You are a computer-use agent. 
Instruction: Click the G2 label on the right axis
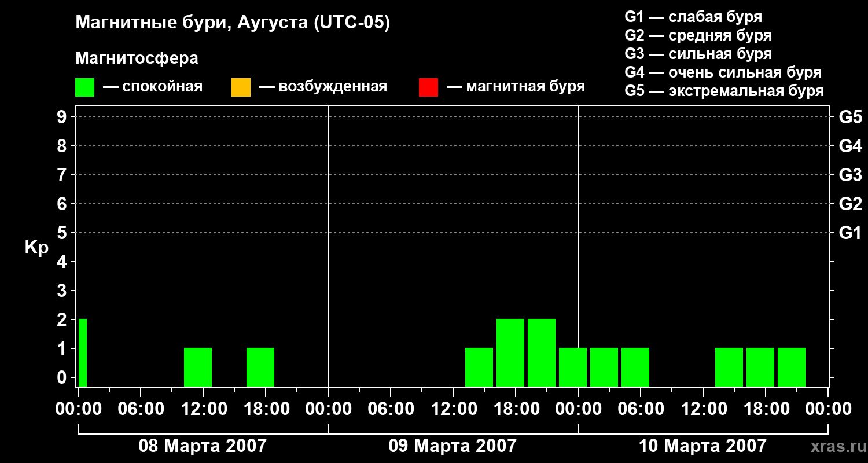point(850,204)
